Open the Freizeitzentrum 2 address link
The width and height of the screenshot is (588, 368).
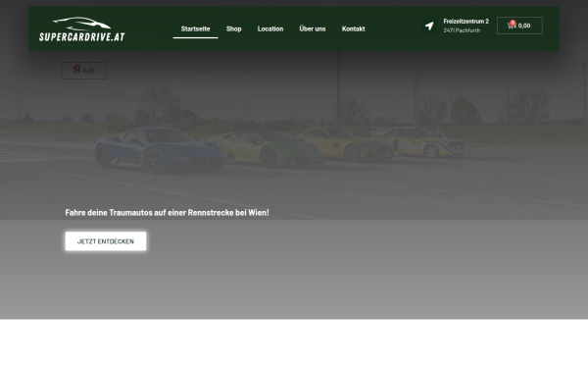click(466, 22)
